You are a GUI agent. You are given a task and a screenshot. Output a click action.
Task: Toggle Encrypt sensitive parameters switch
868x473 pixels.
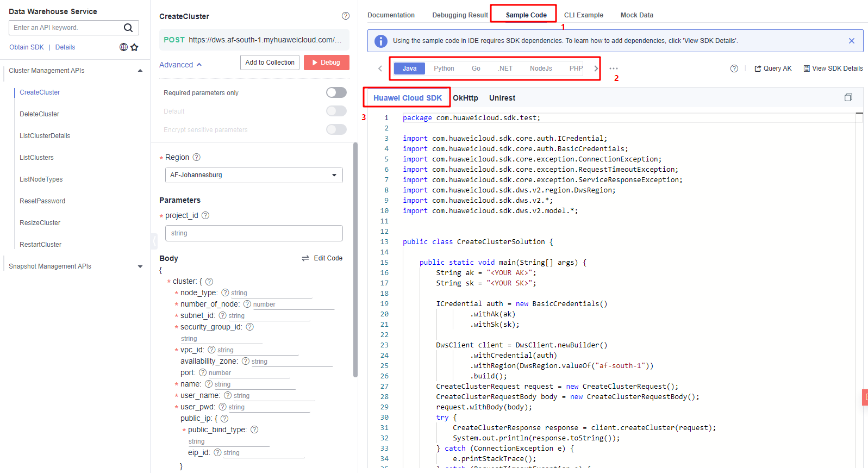(336, 129)
